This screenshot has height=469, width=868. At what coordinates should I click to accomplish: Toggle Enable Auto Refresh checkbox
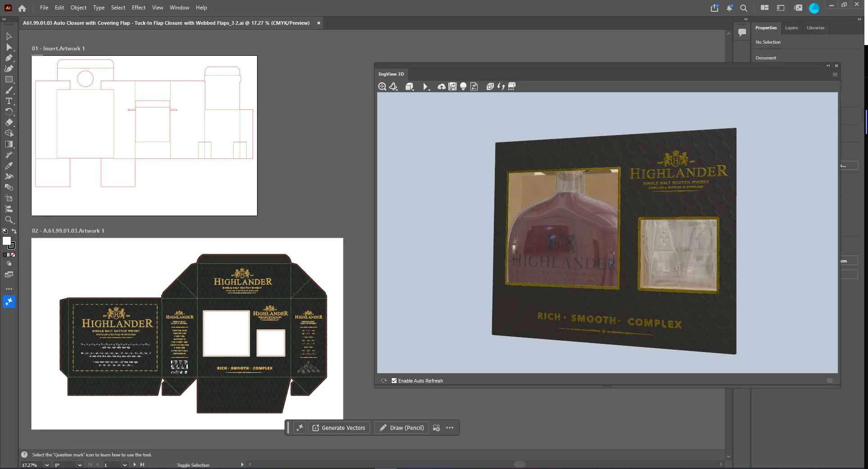click(394, 381)
